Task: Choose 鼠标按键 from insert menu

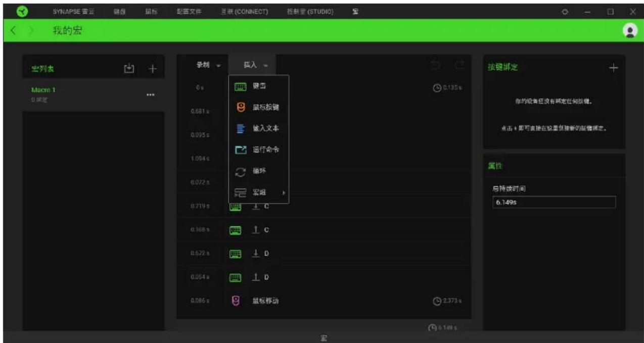Action: pyautogui.click(x=259, y=108)
